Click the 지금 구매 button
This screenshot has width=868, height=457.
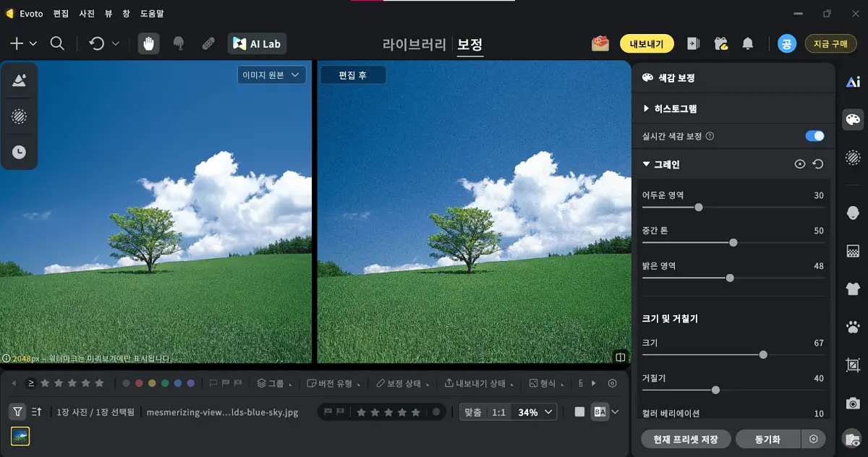830,43
